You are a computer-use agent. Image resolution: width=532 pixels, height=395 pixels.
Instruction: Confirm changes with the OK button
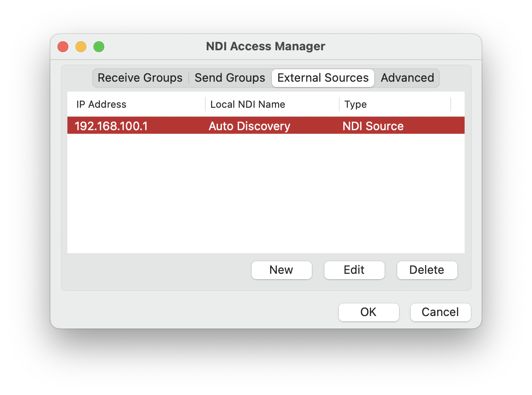[368, 312]
